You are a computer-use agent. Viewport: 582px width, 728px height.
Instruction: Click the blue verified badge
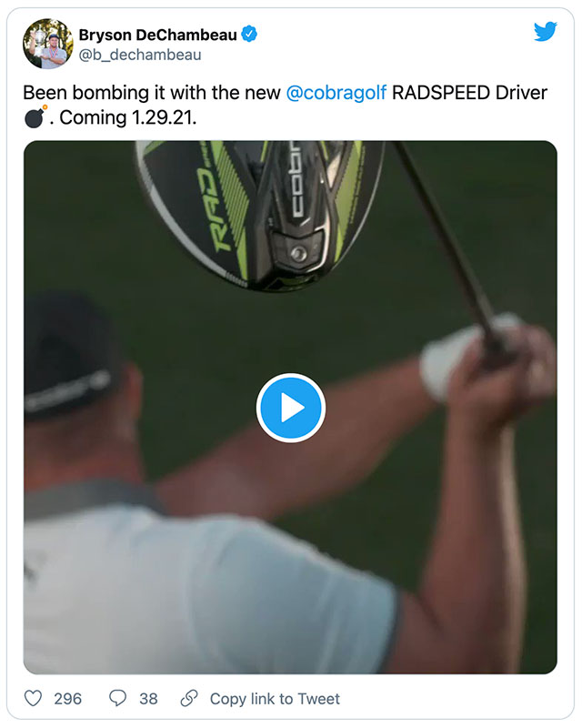(248, 35)
